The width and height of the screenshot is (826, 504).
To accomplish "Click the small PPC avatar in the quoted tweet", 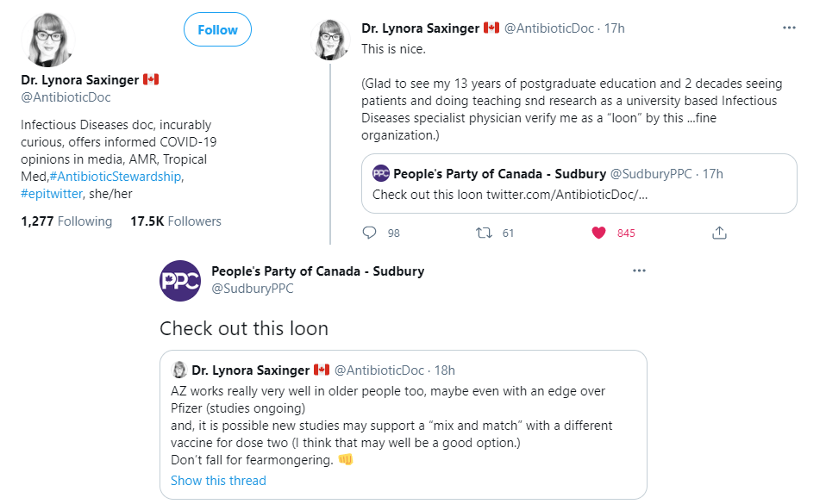I will (x=380, y=174).
